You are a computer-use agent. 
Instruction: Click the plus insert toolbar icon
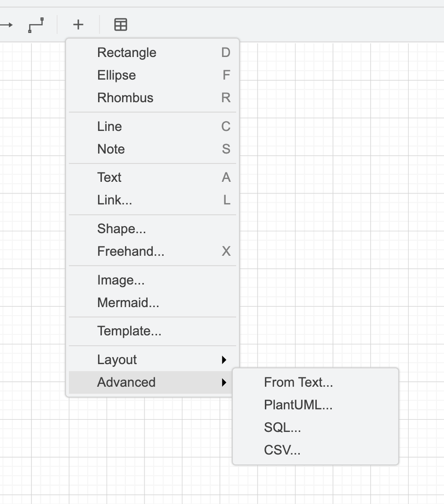point(78,25)
